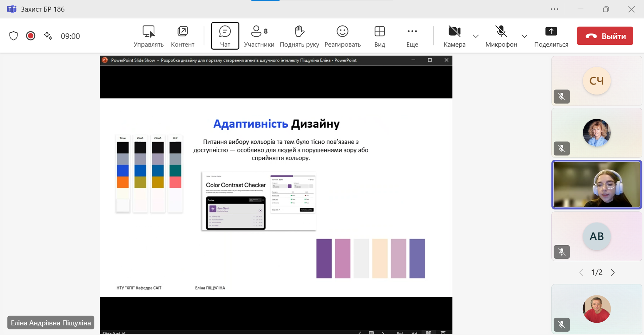Go to next participants page
This screenshot has height=335, width=644.
(612, 273)
